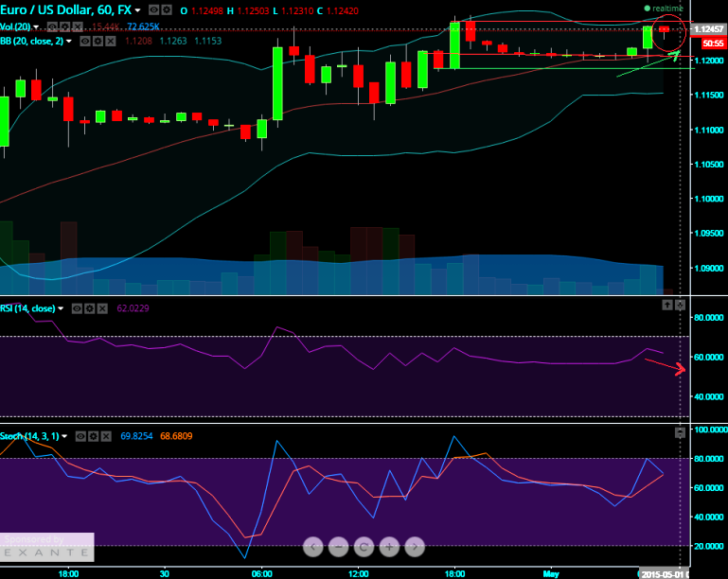Image resolution: width=728 pixels, height=579 pixels.
Task: Click the Euro / US Dollar, 60, FX title
Action: point(66,9)
